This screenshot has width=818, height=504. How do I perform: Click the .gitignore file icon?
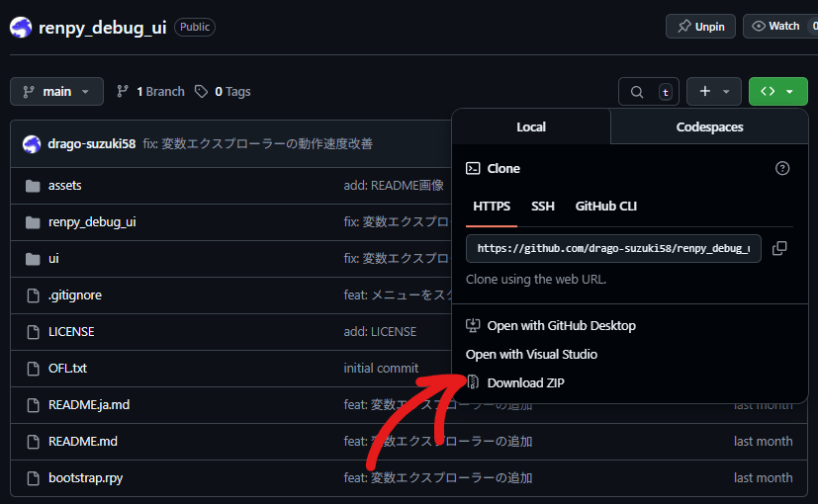[33, 295]
